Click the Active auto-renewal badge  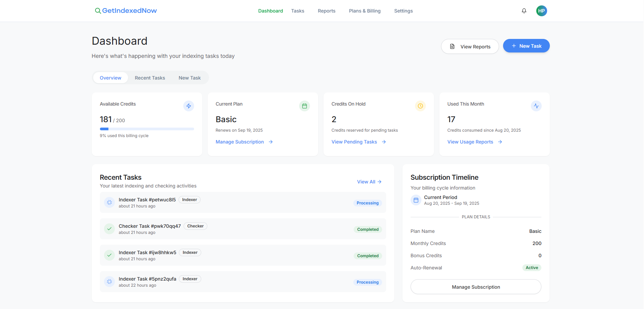(532, 267)
